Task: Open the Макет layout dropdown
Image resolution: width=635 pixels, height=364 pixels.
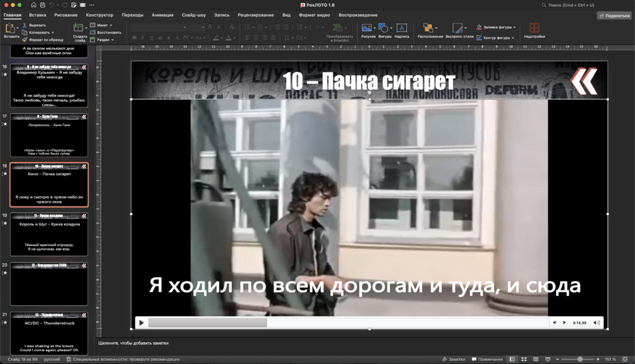Action: (x=111, y=25)
